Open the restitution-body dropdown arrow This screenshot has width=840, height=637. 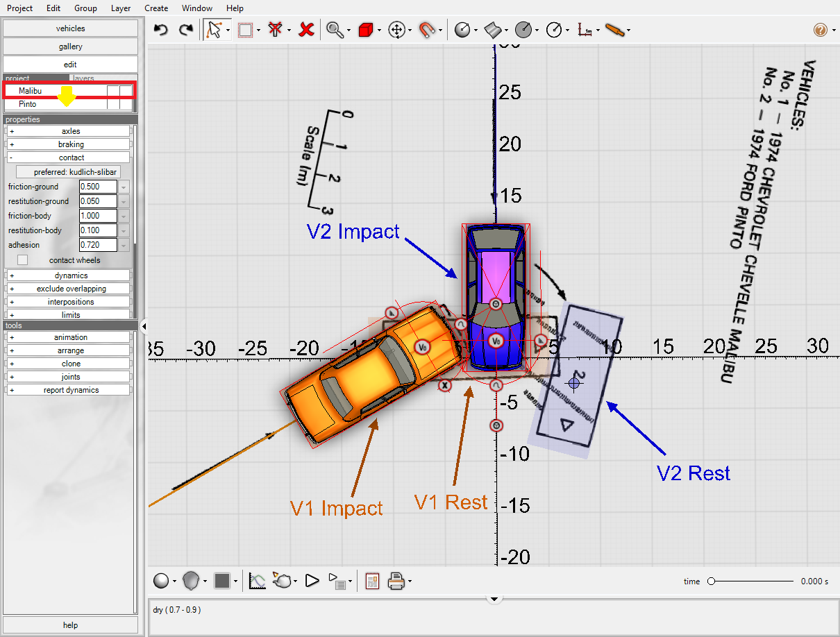coord(124,230)
